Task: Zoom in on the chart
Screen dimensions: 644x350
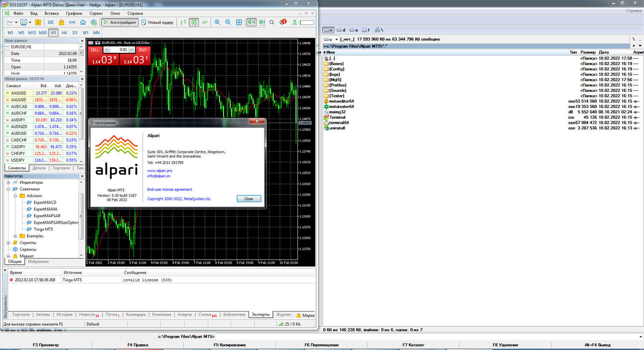Action: pyautogui.click(x=217, y=22)
